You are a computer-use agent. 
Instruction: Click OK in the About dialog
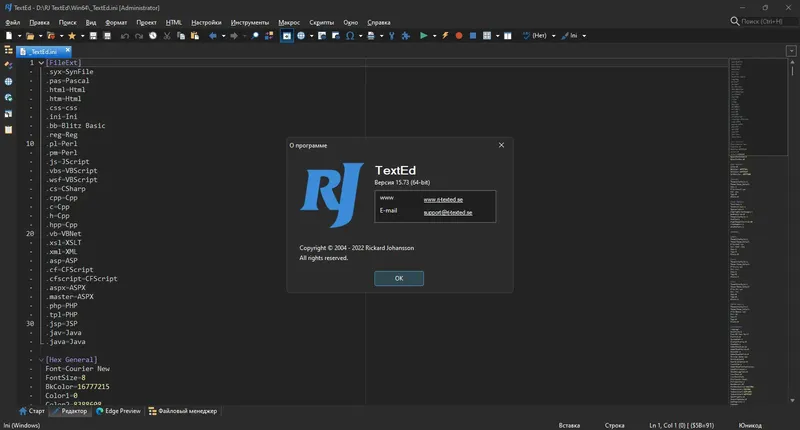[398, 279]
